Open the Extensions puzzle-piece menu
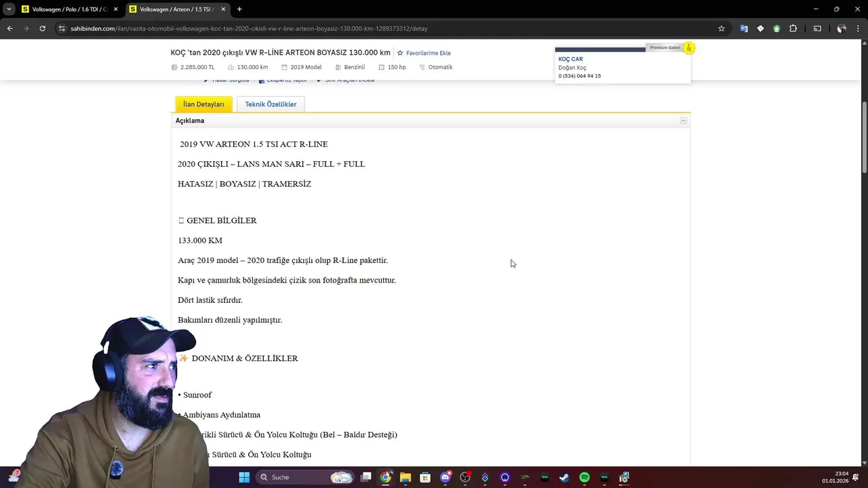This screenshot has height=488, width=868. point(793,28)
